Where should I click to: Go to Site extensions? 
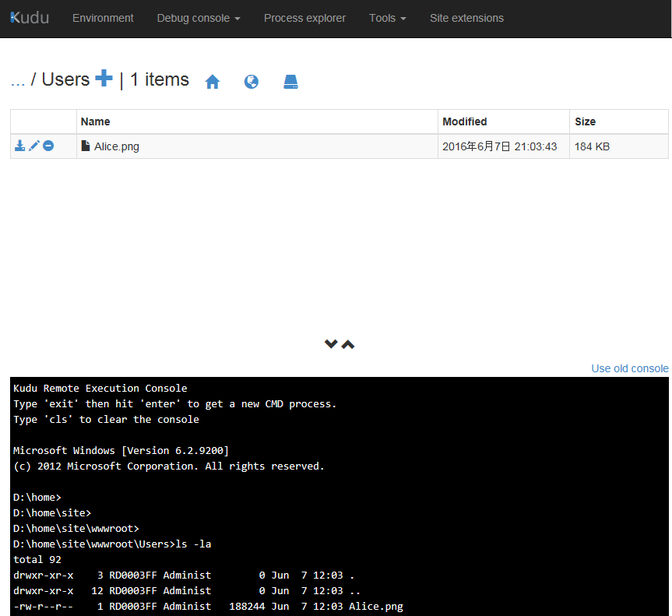466,18
